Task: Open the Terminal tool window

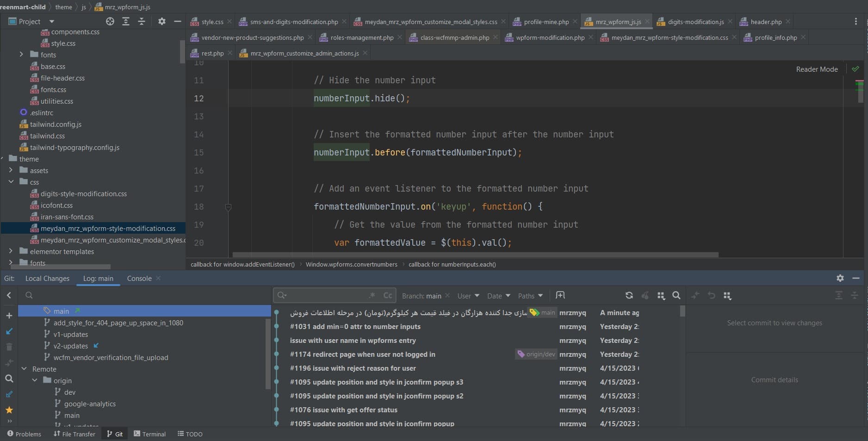Action: point(149,434)
